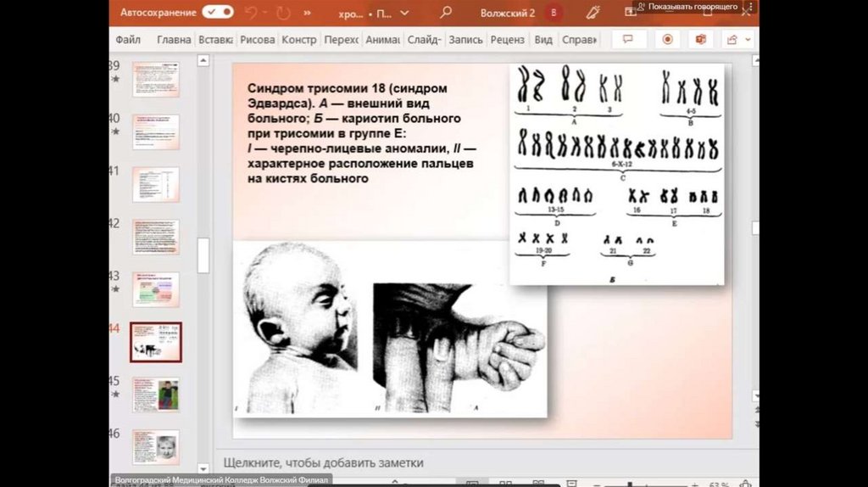Image resolution: width=868 pixels, height=487 pixels.
Task: Click the Record button icon in ribbon
Action: click(x=667, y=40)
